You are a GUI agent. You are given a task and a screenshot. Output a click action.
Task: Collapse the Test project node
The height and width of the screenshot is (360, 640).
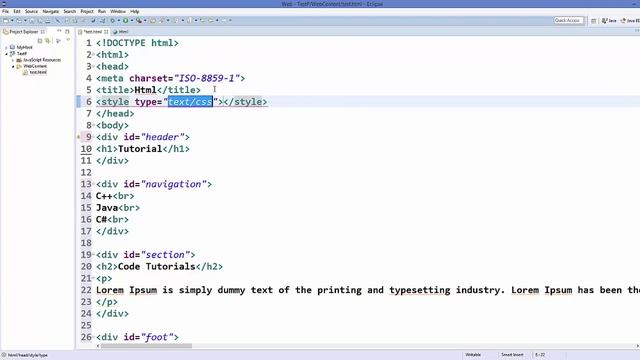(x=7, y=53)
